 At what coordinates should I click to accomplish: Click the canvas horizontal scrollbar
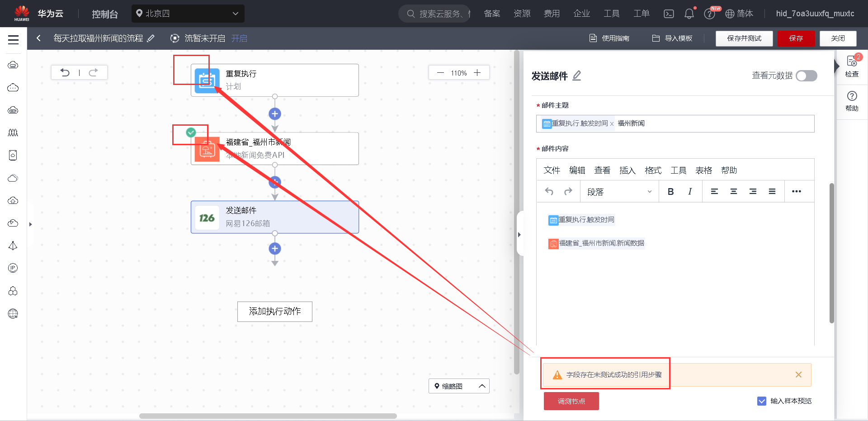(268, 416)
